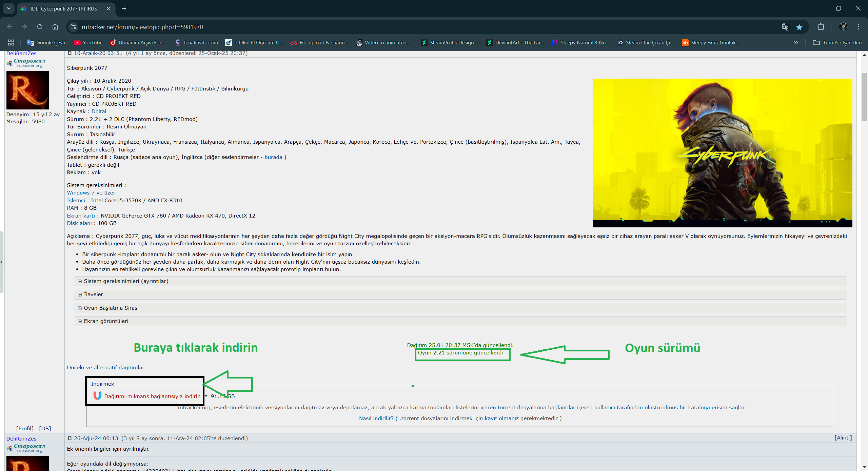The width and height of the screenshot is (868, 471).
Task: Follow the kayıt olmanız registration link
Action: [x=501, y=418]
